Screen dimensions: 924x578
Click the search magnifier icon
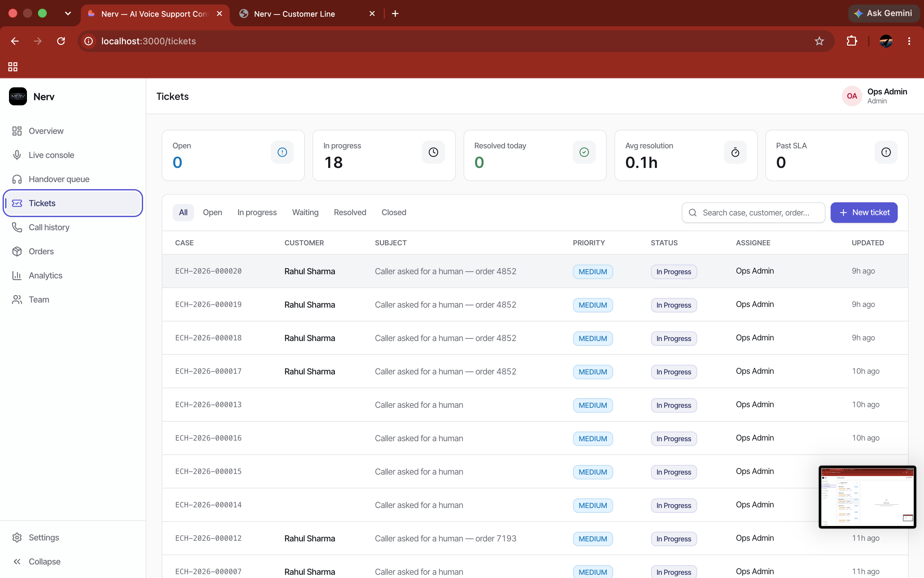693,213
